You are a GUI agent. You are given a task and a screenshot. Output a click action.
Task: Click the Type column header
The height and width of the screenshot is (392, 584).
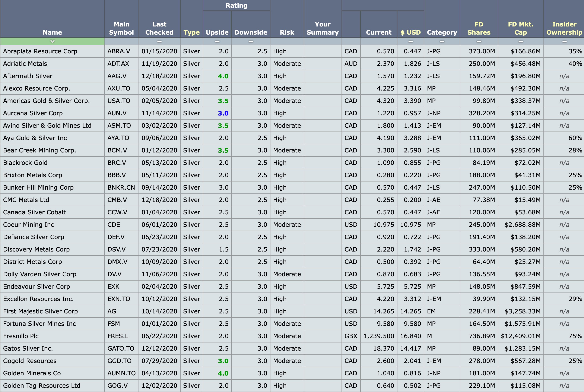(x=191, y=32)
